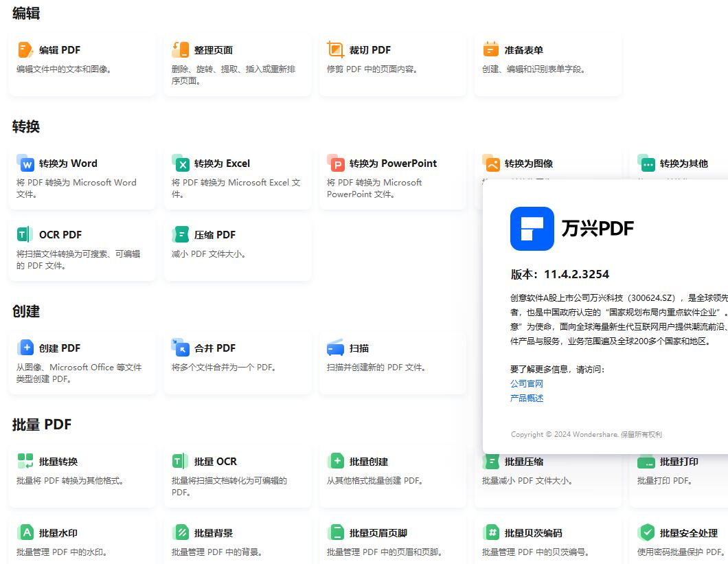Image resolution: width=728 pixels, height=564 pixels.
Task: Click the 批量 OCR icon
Action: click(x=180, y=461)
